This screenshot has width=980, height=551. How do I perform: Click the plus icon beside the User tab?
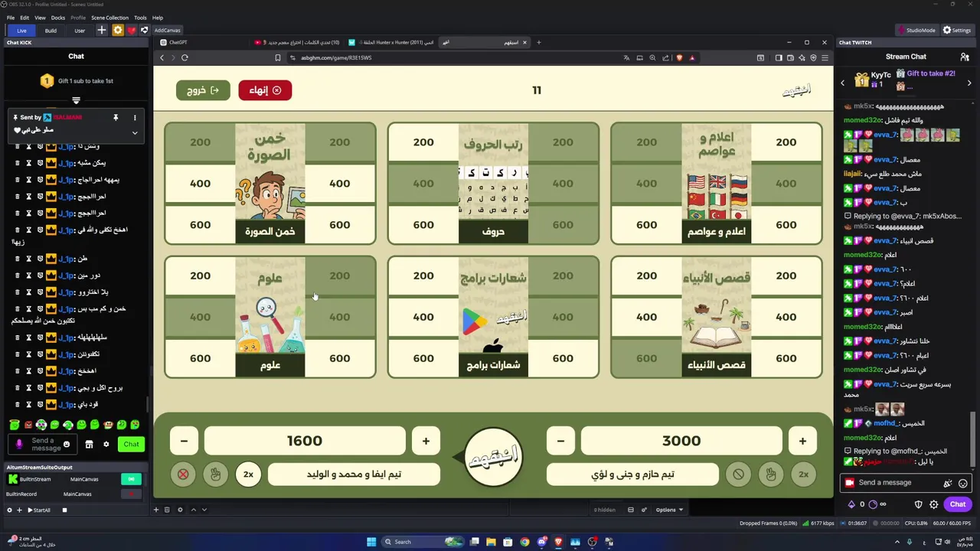(x=101, y=30)
